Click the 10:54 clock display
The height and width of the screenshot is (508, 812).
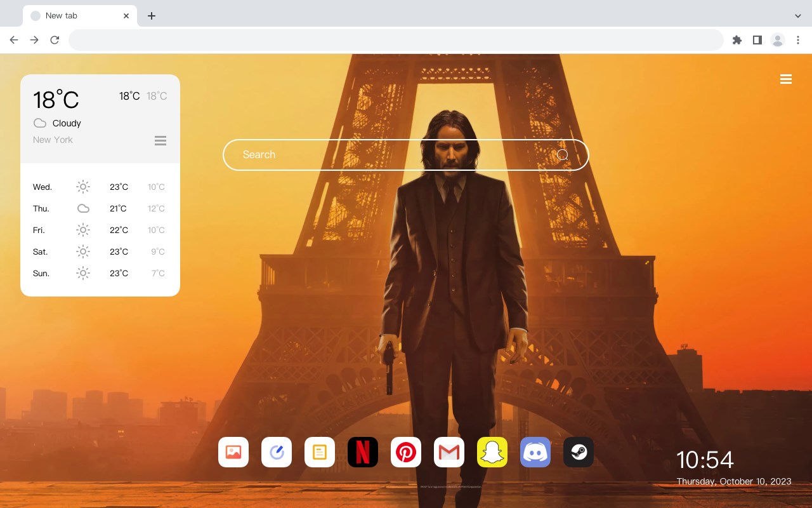(x=705, y=460)
